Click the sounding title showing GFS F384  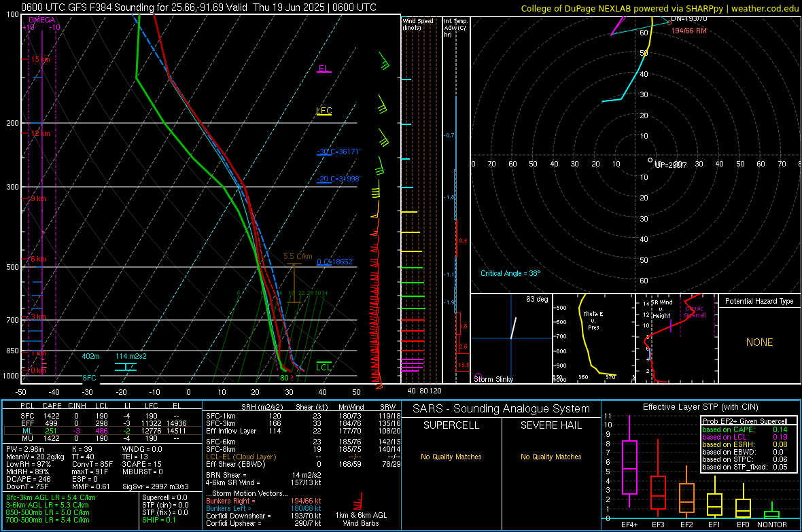[198, 7]
